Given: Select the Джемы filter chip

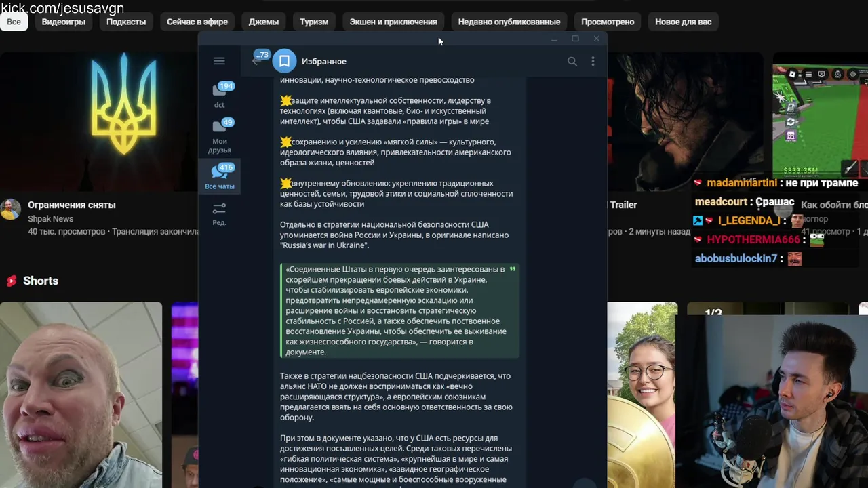Looking at the screenshot, I should 264,22.
